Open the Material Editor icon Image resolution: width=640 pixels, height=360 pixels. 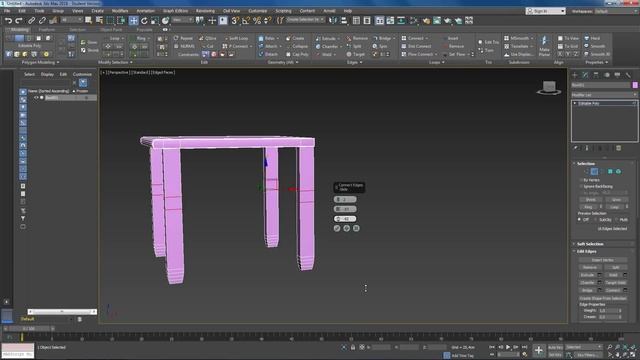413,20
